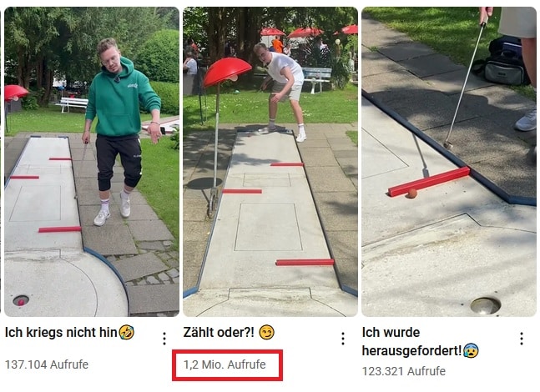Click the '123.321 Aufrufe' view count
This screenshot has height=392, width=540.
click(x=404, y=371)
